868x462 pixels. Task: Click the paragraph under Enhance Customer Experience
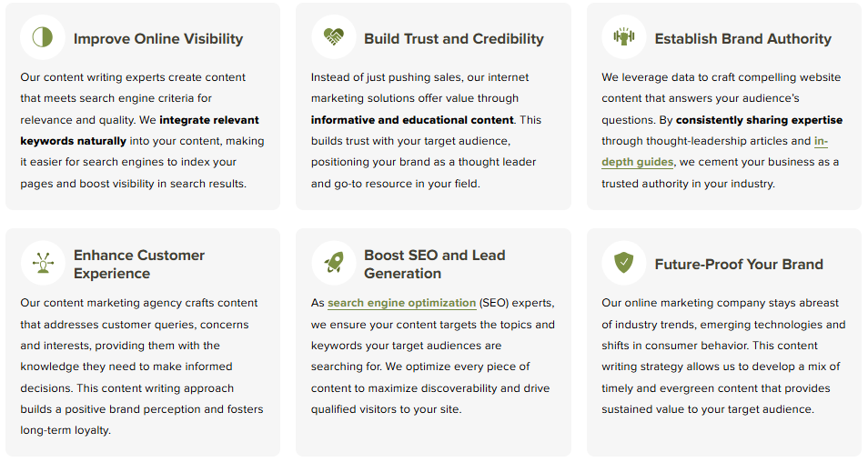tap(141, 367)
